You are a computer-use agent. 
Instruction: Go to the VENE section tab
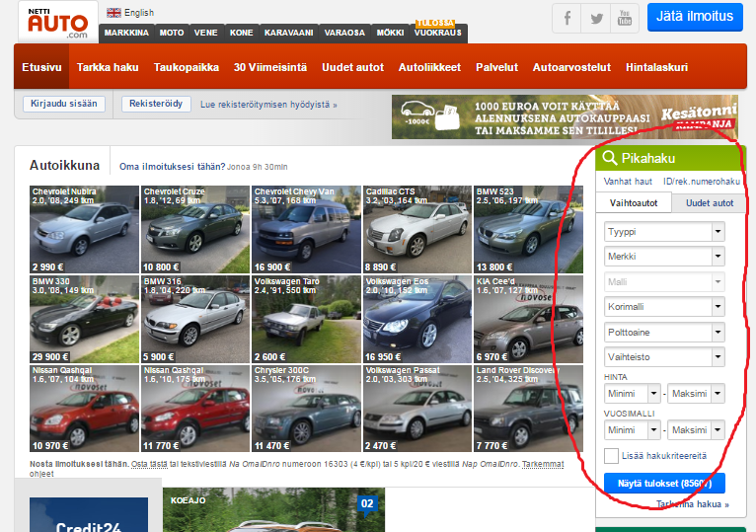pyautogui.click(x=206, y=33)
